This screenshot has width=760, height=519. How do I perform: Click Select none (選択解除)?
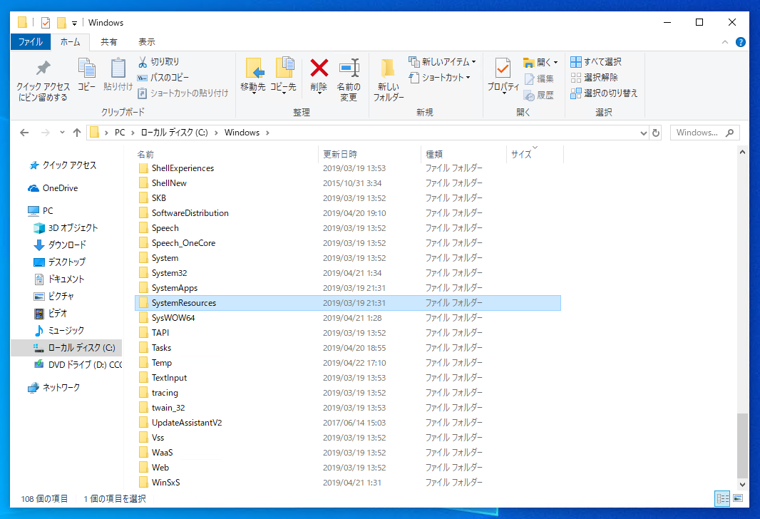click(x=594, y=78)
